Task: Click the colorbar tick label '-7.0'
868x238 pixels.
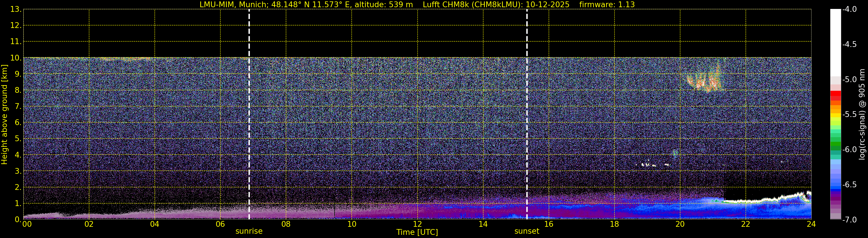Action: pyautogui.click(x=849, y=220)
